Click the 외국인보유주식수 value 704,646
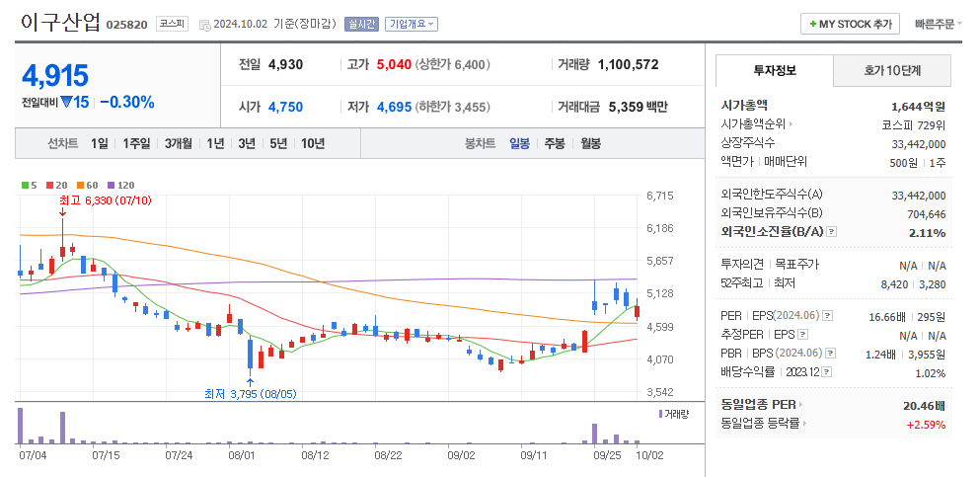Image resolution: width=980 pixels, height=477 pixels. click(927, 214)
